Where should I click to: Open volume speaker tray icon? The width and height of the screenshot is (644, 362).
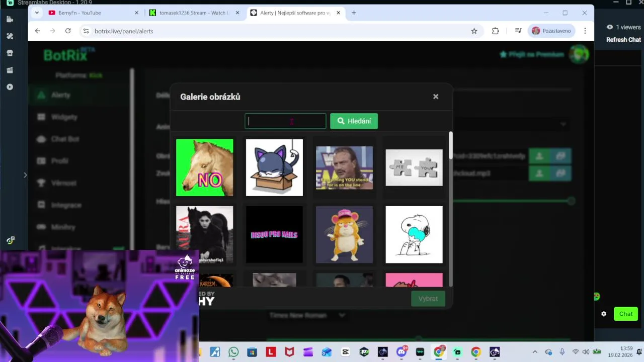click(x=586, y=352)
